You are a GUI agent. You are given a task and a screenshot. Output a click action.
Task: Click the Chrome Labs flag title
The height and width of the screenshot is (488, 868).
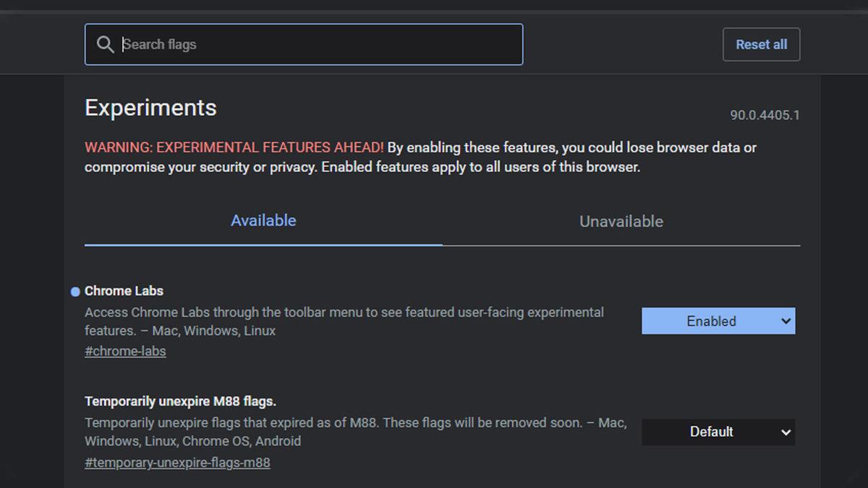(x=124, y=291)
